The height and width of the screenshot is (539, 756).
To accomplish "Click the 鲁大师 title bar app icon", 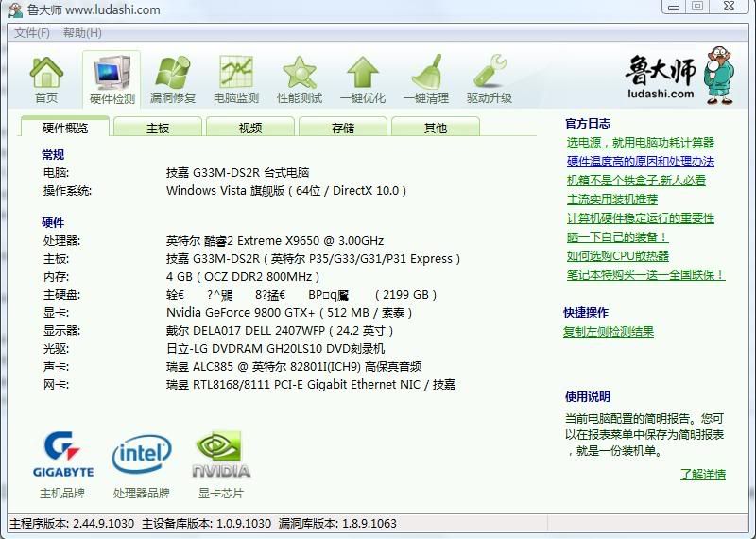I will (15, 9).
